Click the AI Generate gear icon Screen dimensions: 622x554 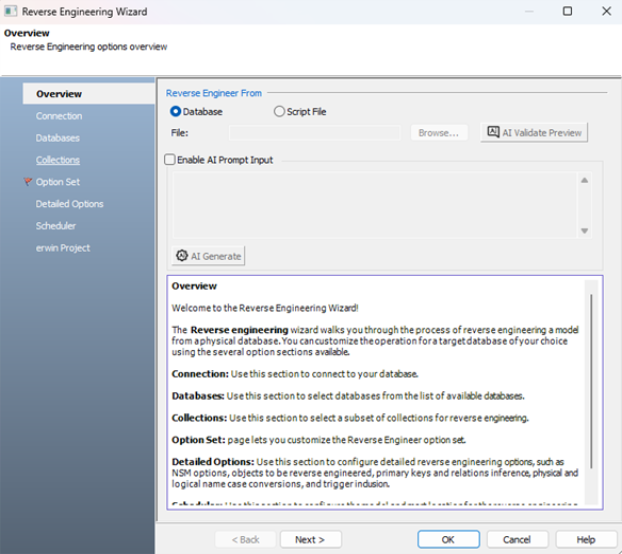click(x=182, y=256)
